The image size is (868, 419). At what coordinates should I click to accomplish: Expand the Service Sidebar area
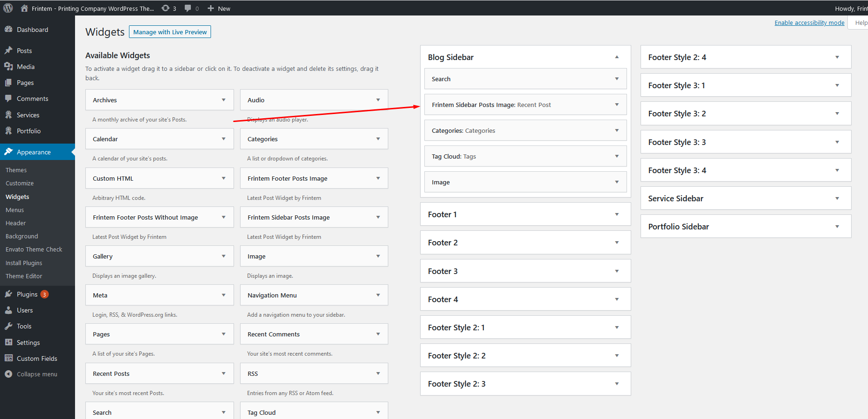837,198
